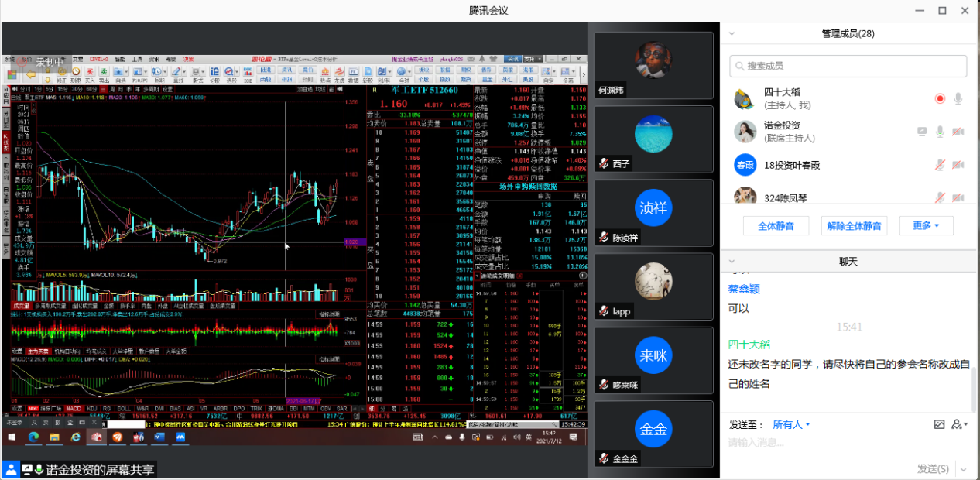Open the notification center icon in the taskbar
The width and height of the screenshot is (980, 480).
click(573, 437)
